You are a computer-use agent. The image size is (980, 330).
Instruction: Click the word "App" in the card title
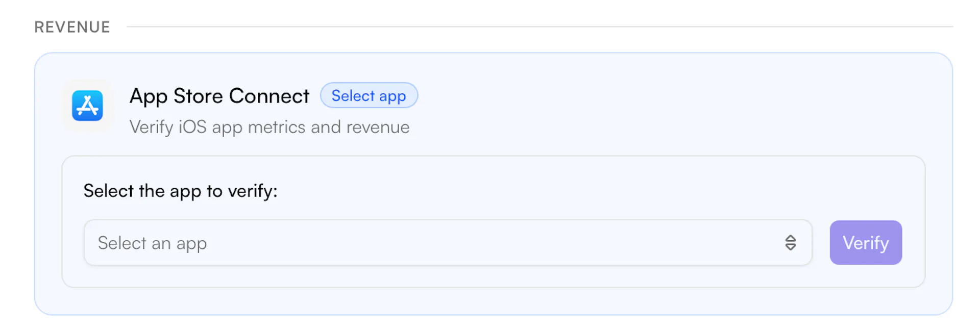(x=148, y=96)
